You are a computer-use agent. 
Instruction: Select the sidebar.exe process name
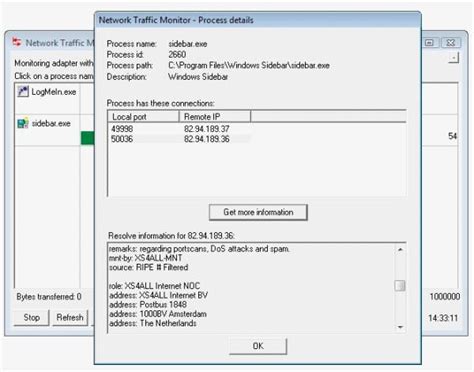[x=51, y=124]
